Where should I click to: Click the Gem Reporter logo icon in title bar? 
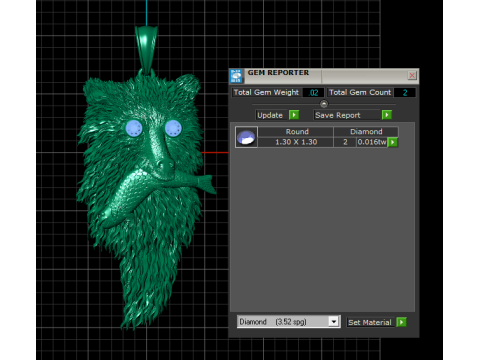236,76
